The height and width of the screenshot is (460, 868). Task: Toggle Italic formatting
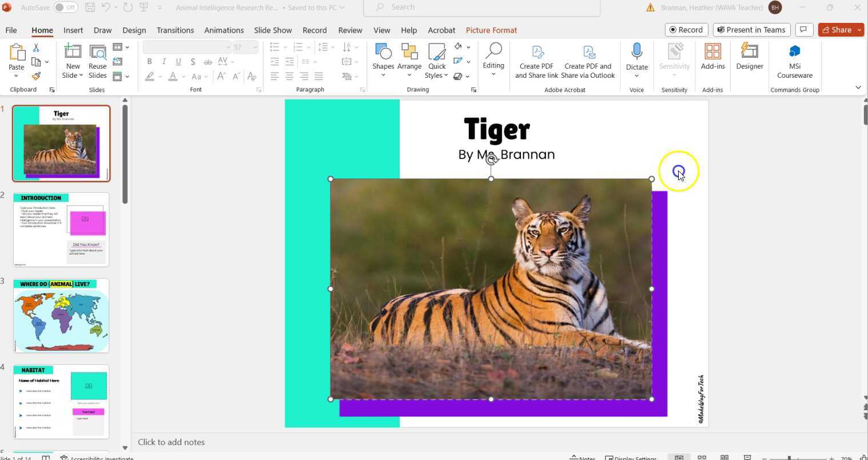164,61
